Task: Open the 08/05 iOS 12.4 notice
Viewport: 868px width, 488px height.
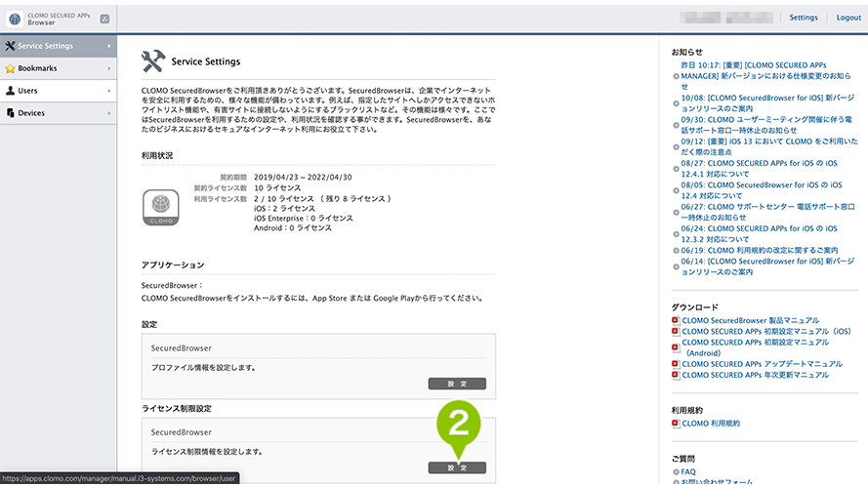Action: tap(762, 190)
